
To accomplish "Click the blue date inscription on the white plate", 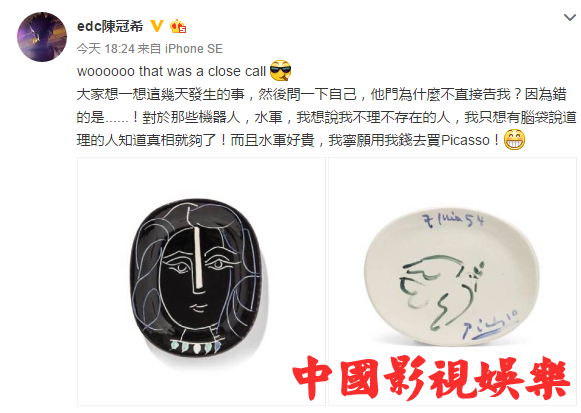I will tap(454, 220).
